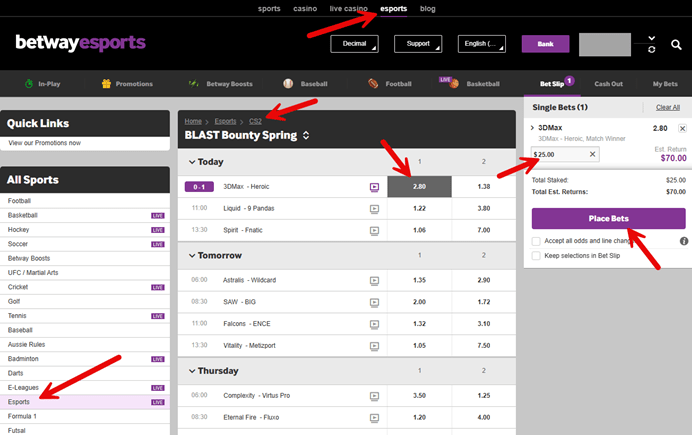
Task: Open the Decimal odds format dropdown
Action: tap(358, 44)
